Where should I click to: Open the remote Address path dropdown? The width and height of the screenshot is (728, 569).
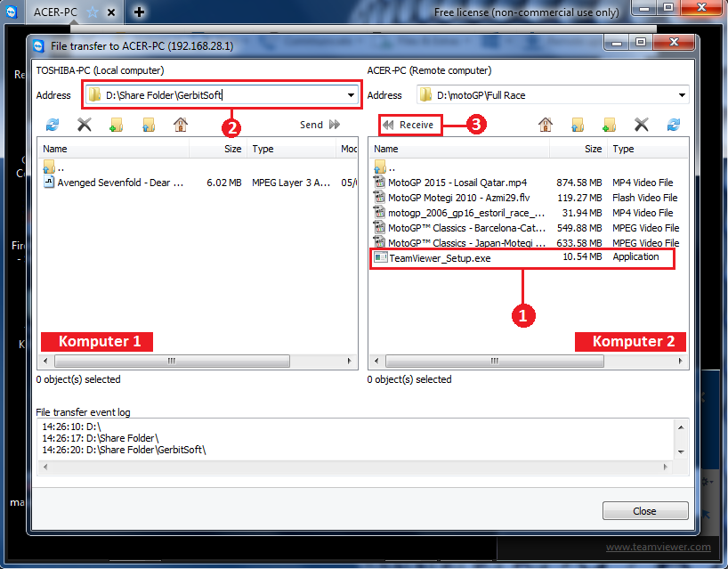tap(684, 94)
